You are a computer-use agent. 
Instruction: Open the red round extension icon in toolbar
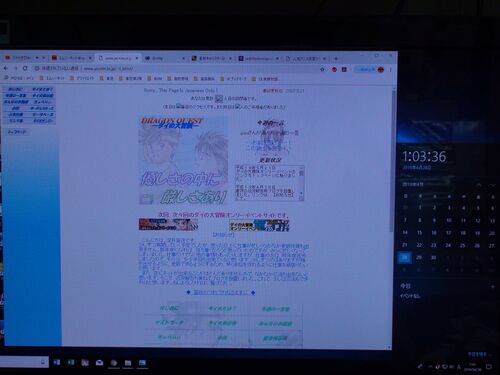[x=334, y=69]
